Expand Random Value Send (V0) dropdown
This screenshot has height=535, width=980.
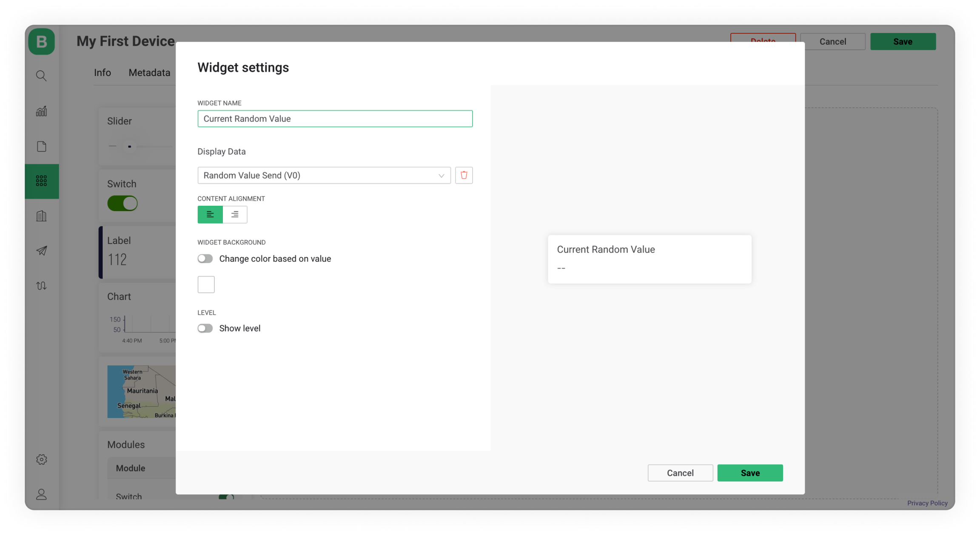click(x=324, y=175)
